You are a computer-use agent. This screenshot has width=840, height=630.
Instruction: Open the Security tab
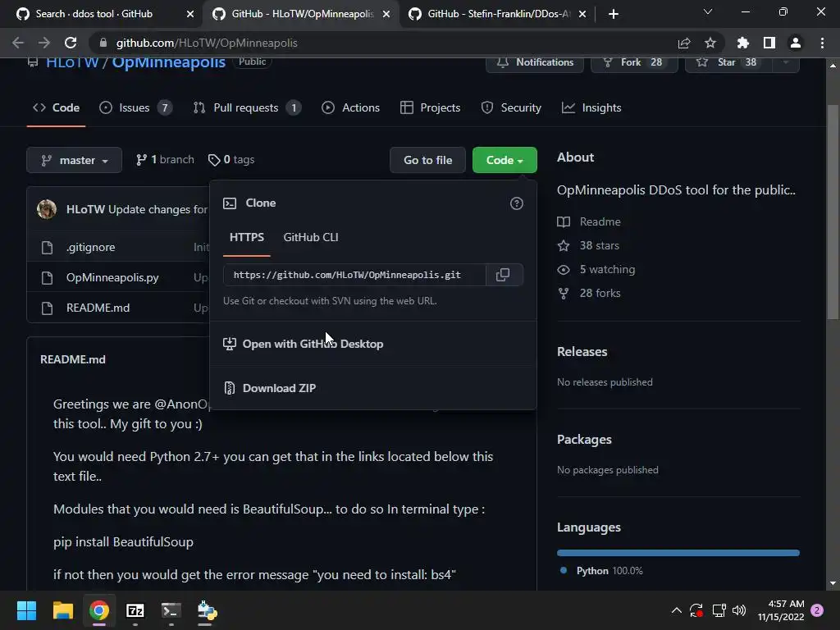click(511, 107)
